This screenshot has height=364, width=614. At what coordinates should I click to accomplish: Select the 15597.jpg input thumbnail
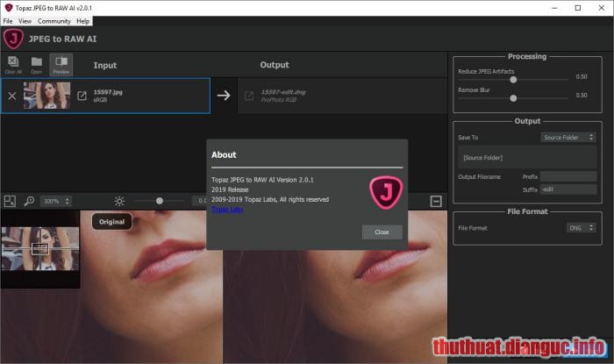(46, 96)
